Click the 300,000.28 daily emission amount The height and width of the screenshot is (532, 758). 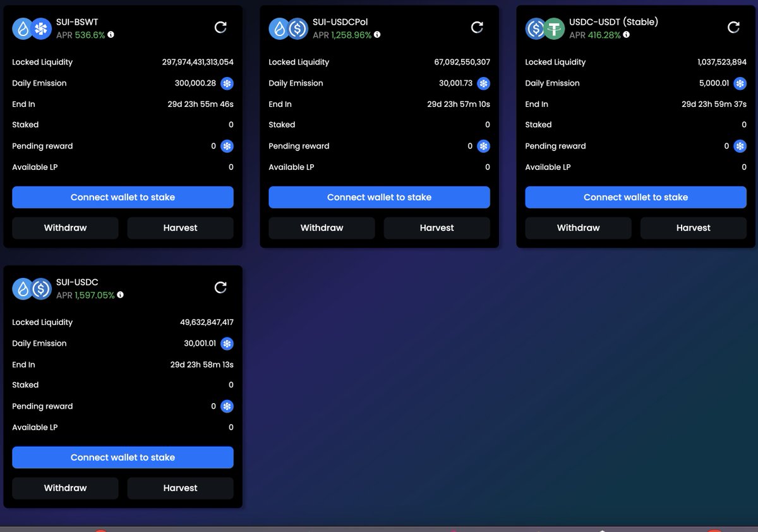(x=195, y=83)
